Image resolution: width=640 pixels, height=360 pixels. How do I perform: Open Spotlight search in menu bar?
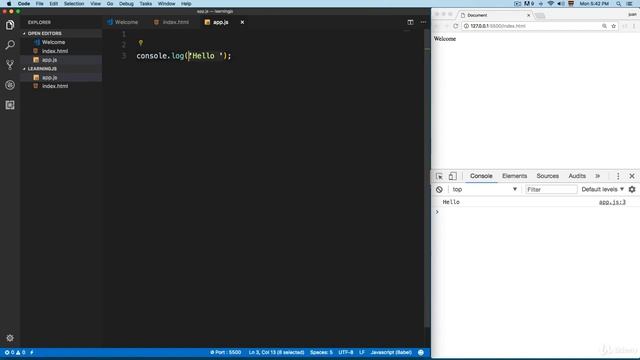point(619,4)
